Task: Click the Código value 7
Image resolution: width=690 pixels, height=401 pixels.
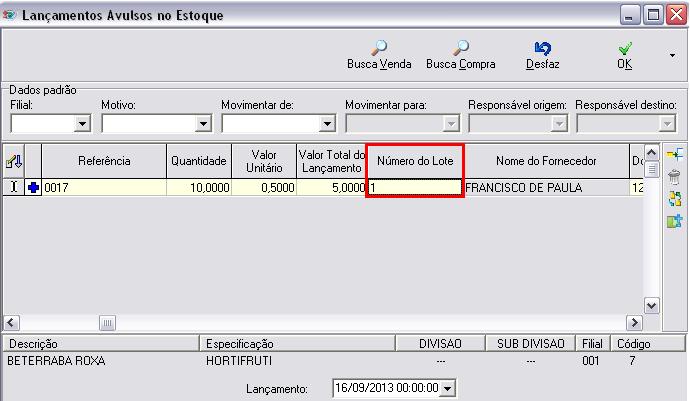Action: pos(632,361)
